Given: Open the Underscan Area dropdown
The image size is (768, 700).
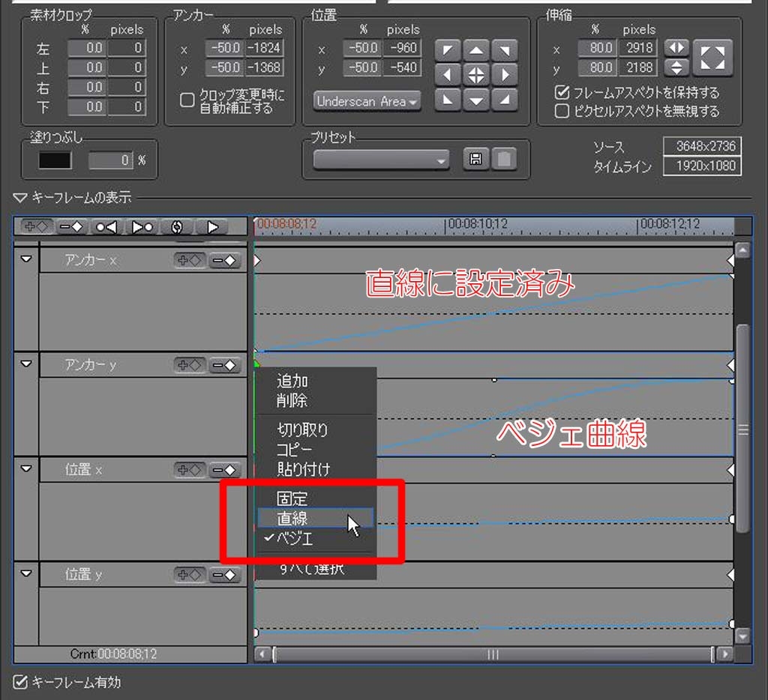Looking at the screenshot, I should pos(367,101).
